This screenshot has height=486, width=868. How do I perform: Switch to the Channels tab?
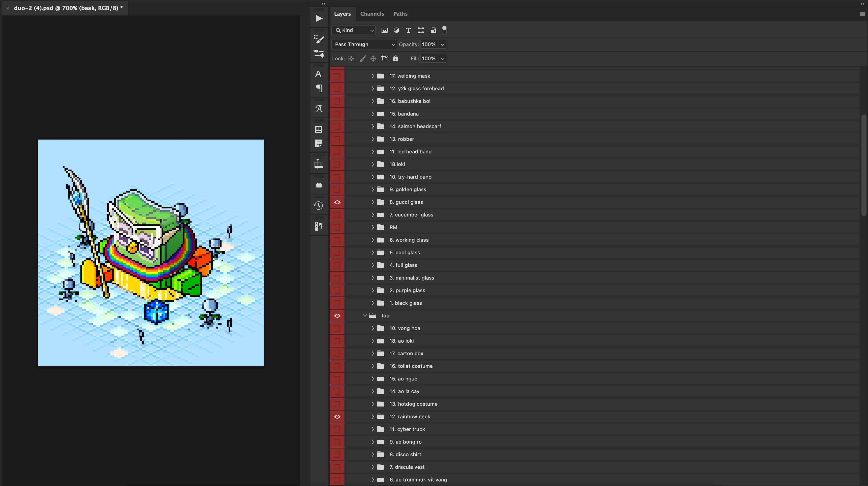372,14
